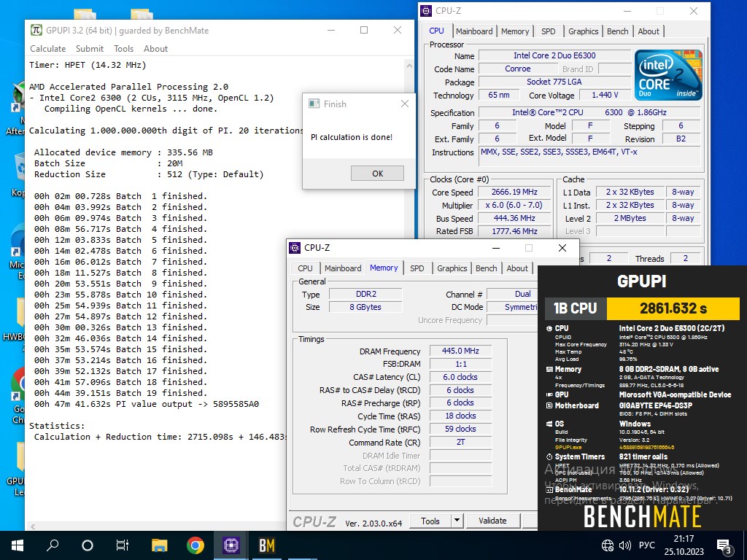Close the Finish dialog with the X
747x560 pixels.
click(405, 104)
